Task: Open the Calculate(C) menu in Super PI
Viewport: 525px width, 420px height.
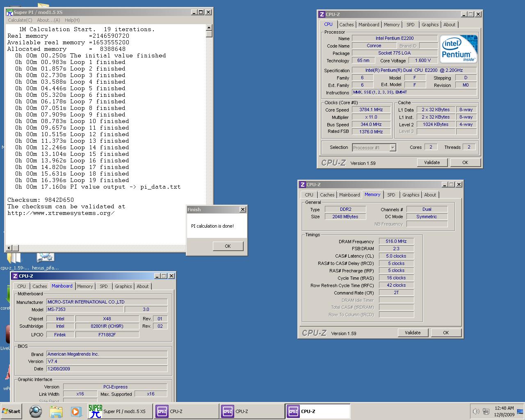Action: click(x=20, y=20)
